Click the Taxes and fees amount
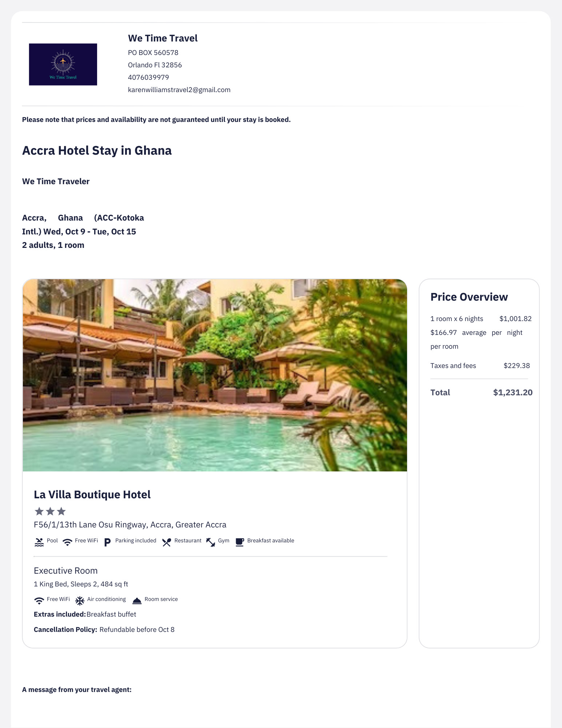The height and width of the screenshot is (728, 562). click(x=517, y=365)
